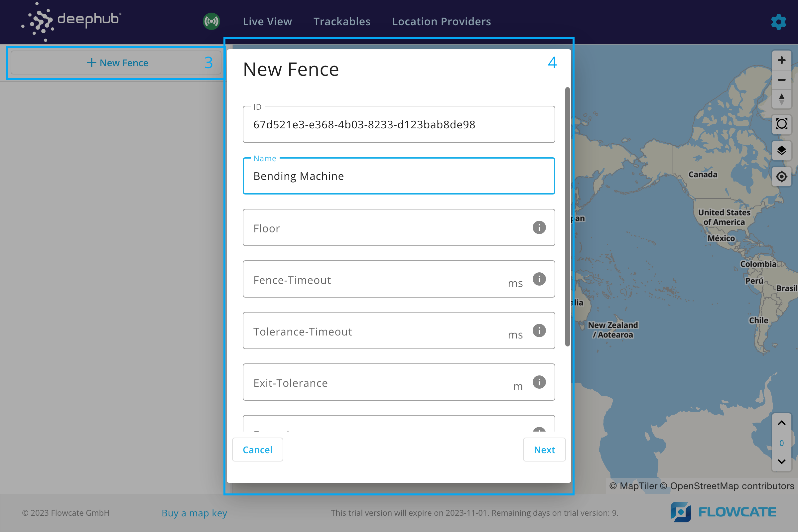Screen dimensions: 798x532
Task: Open the Location Providers menu tab
Action: [x=442, y=21]
